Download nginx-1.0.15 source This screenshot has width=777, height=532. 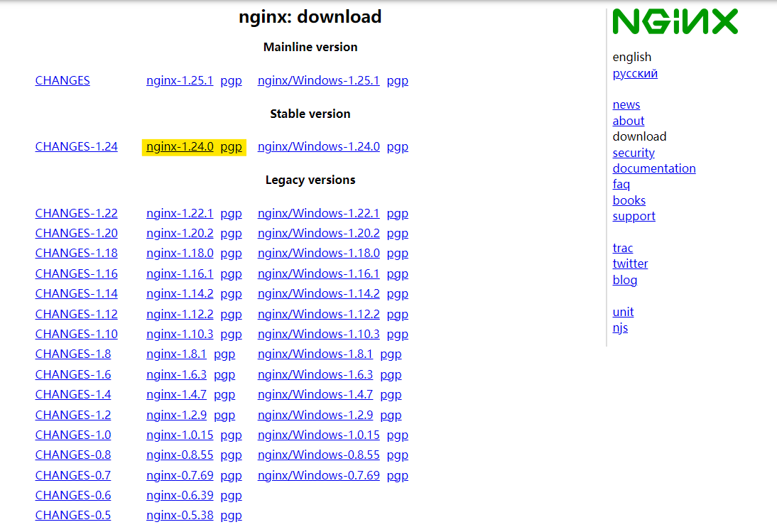point(180,435)
